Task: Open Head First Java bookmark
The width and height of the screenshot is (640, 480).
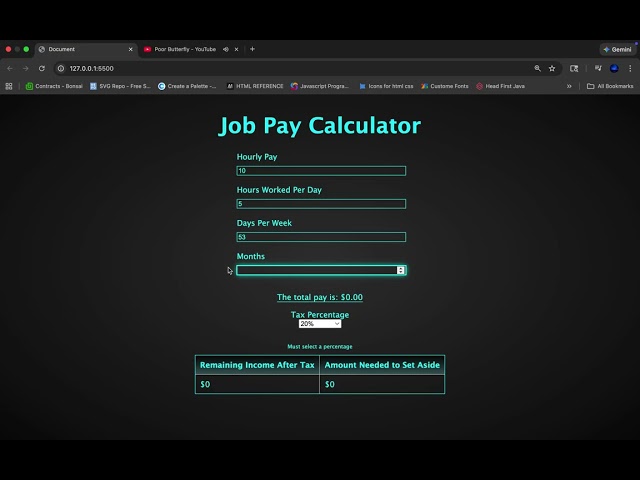Action: [x=500, y=86]
